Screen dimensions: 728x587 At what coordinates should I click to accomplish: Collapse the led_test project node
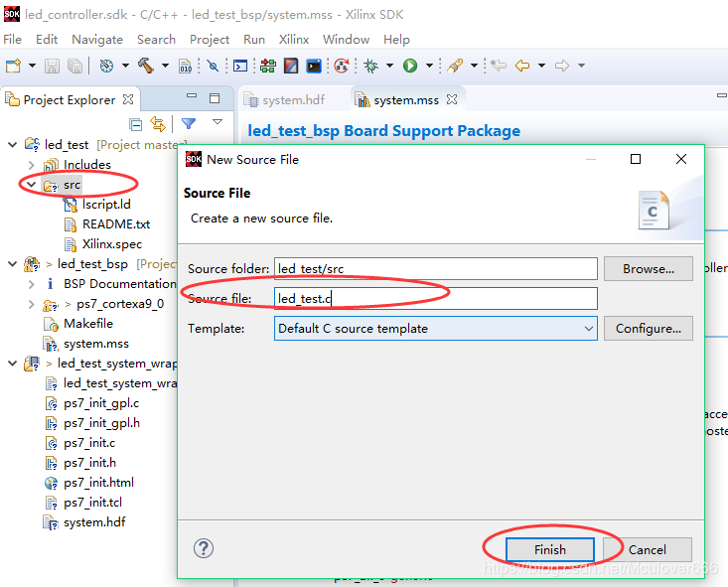click(x=13, y=145)
